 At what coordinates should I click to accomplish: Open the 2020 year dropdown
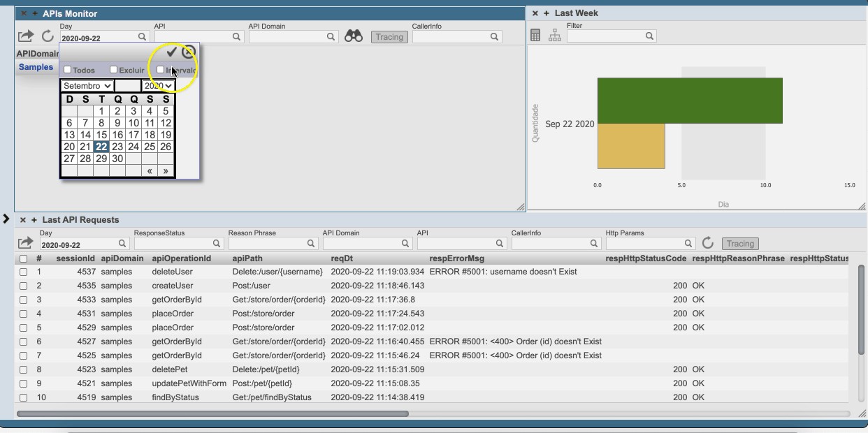[158, 86]
